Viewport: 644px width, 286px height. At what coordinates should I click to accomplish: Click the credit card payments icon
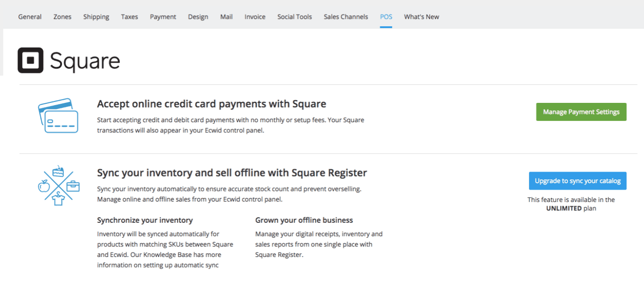(58, 115)
